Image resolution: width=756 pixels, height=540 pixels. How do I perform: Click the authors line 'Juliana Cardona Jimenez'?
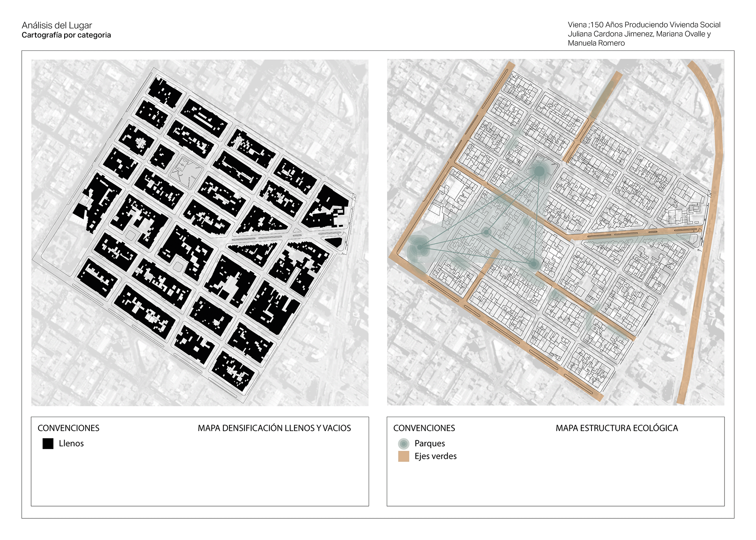coord(610,34)
